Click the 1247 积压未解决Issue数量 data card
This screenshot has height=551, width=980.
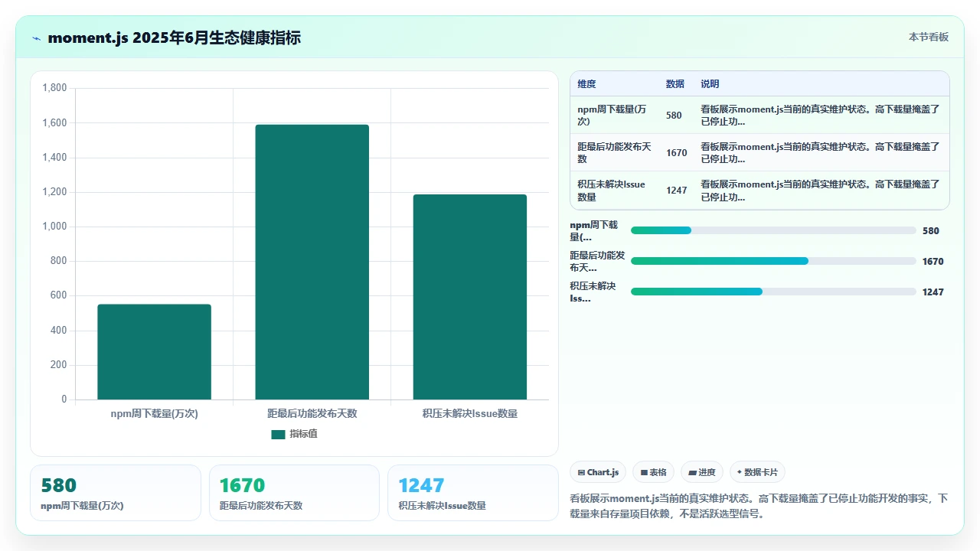point(473,493)
